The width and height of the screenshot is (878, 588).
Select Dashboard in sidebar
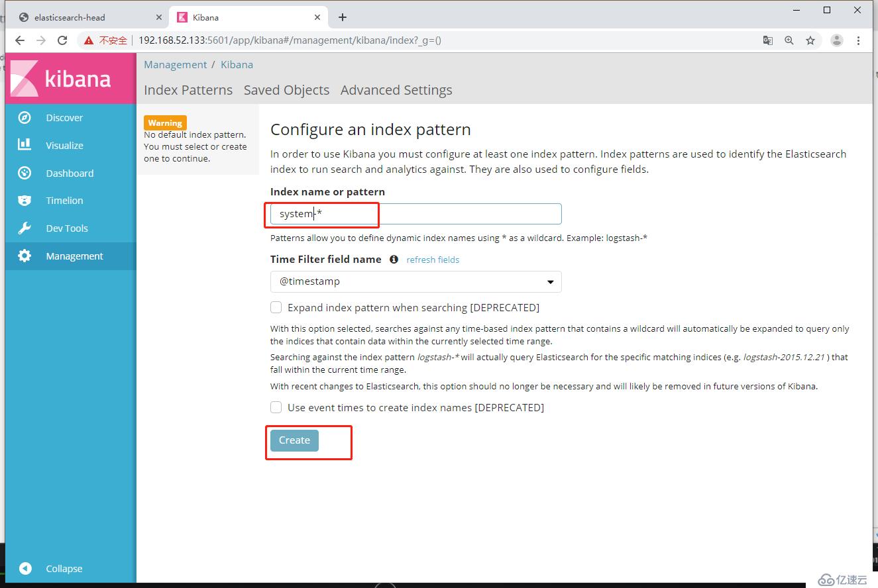(x=70, y=173)
